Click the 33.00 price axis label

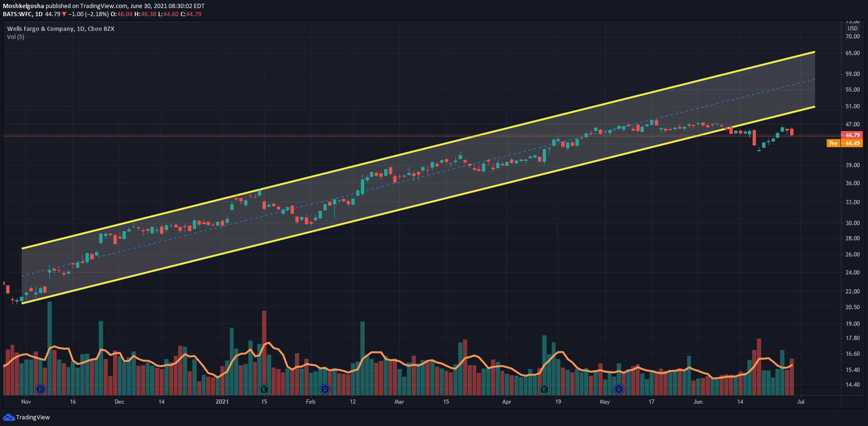coord(853,202)
